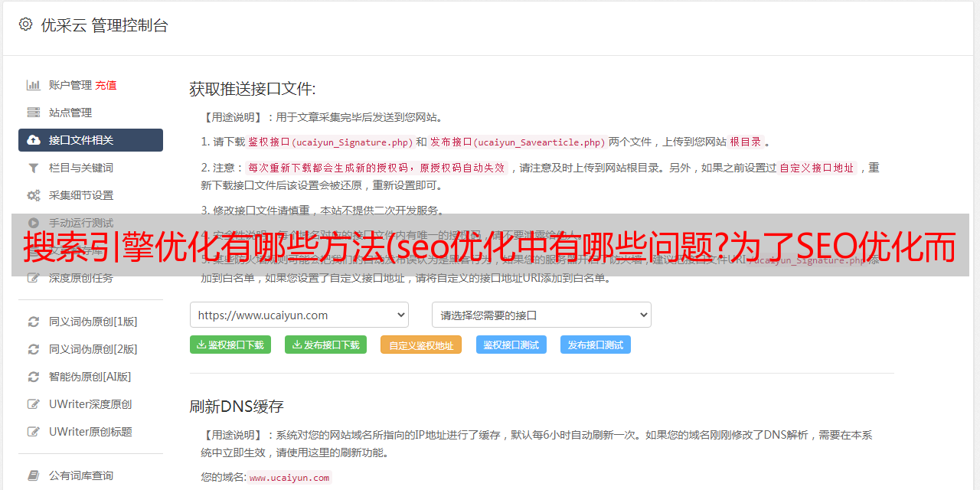Go to UWriter原创标题 menu item
This screenshot has height=490, width=980.
click(90, 432)
